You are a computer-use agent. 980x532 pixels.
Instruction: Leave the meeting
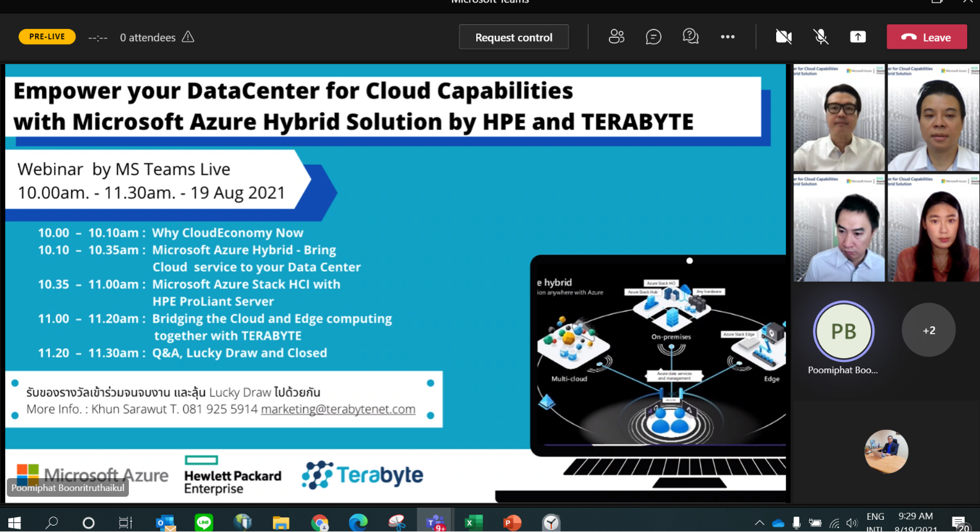927,37
